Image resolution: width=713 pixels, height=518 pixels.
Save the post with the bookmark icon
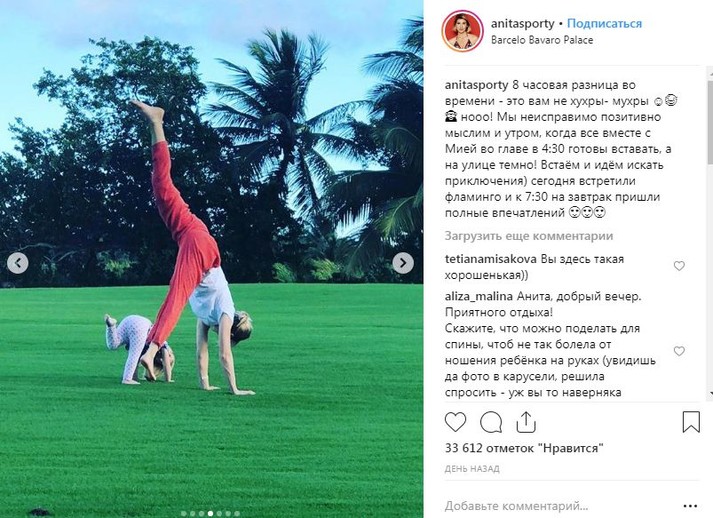tap(691, 422)
